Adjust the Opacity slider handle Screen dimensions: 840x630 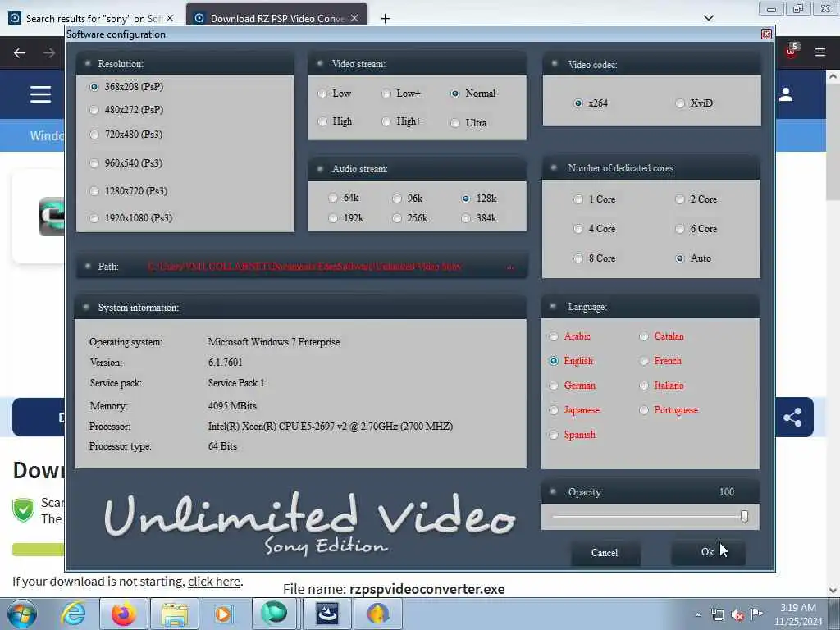click(744, 517)
